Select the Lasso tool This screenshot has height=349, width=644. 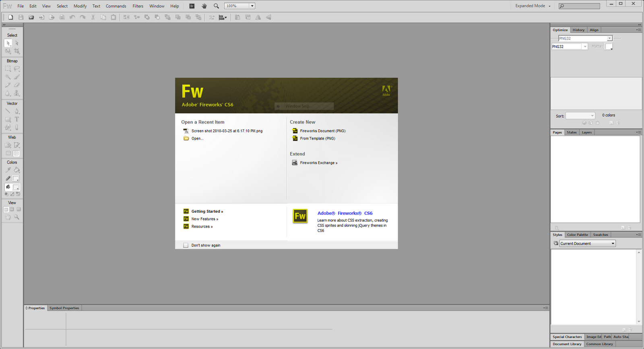click(17, 69)
